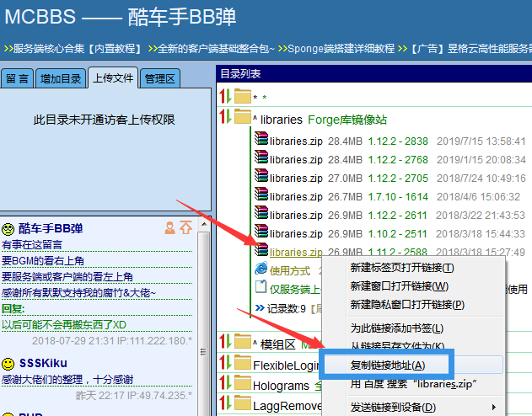Click the username SSSKiku
532x416 pixels.
(x=43, y=363)
